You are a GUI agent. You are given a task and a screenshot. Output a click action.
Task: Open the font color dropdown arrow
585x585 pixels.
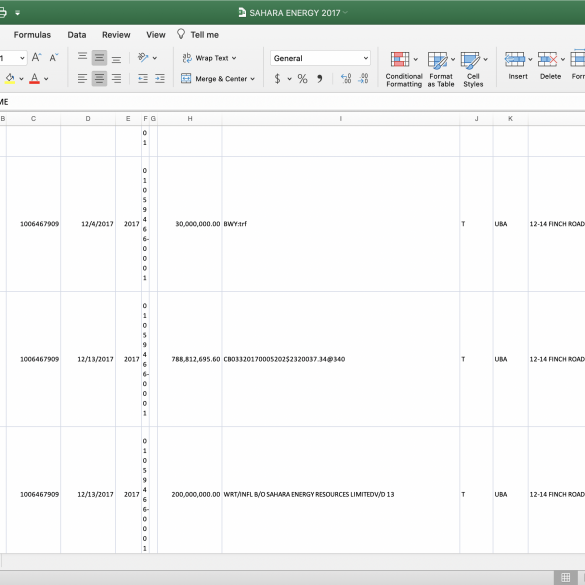click(46, 79)
